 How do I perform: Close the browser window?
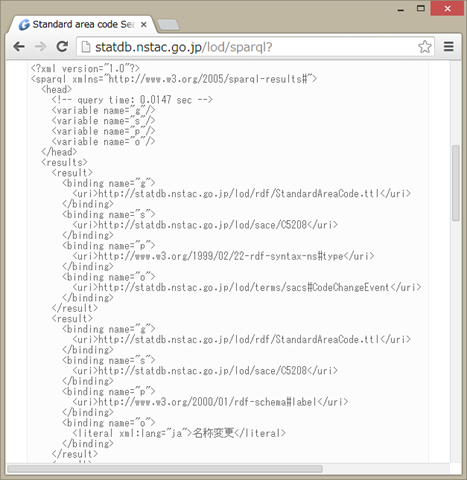(x=447, y=9)
